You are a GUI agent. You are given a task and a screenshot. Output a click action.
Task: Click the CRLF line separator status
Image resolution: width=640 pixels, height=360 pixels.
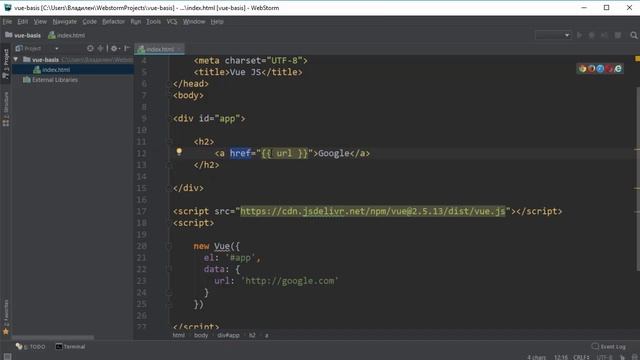tap(581, 357)
